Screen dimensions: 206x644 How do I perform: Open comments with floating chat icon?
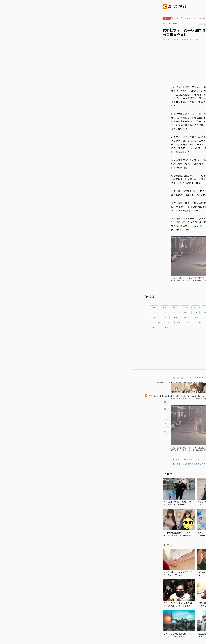(165, 417)
